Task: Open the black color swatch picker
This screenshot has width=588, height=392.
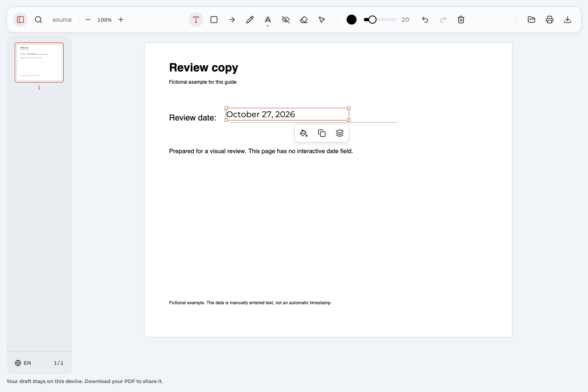Action: point(352,20)
